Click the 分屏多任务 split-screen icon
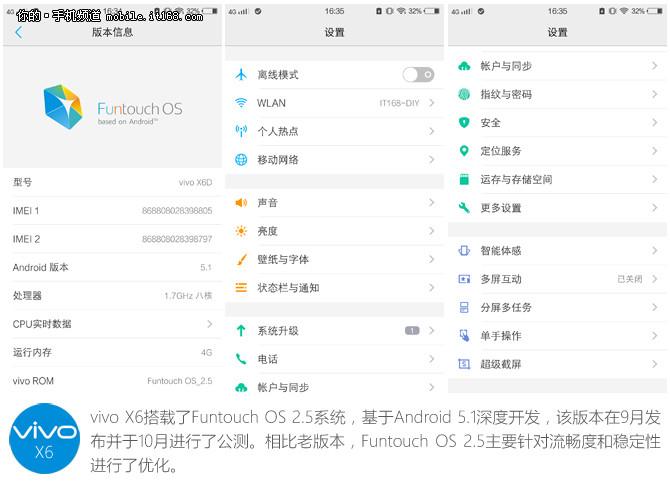The image size is (670, 491). click(464, 307)
